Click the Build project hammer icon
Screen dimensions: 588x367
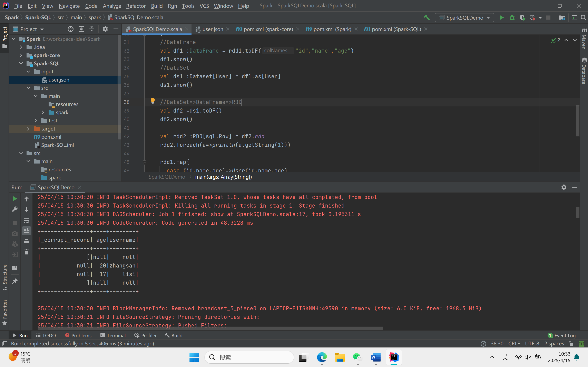click(427, 18)
